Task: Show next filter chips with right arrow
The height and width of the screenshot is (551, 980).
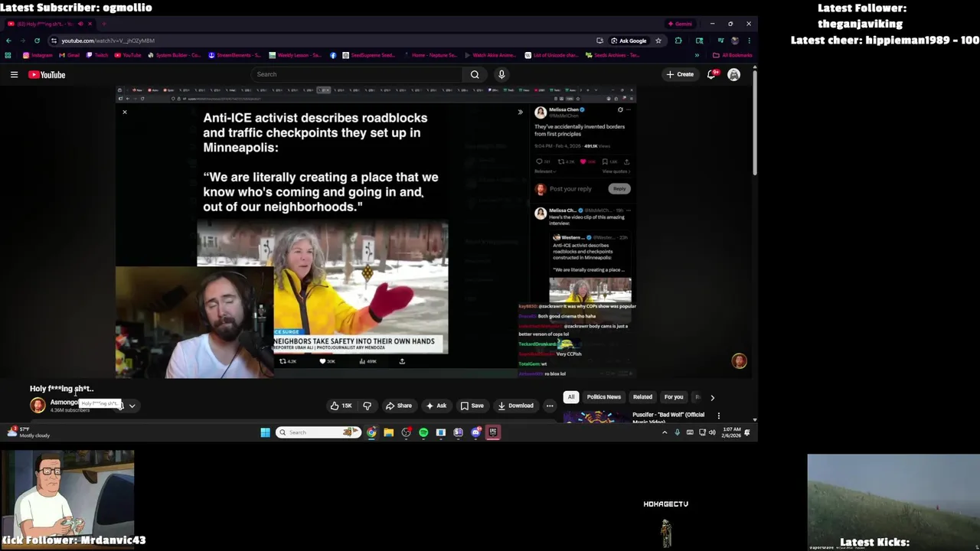Action: tap(712, 397)
